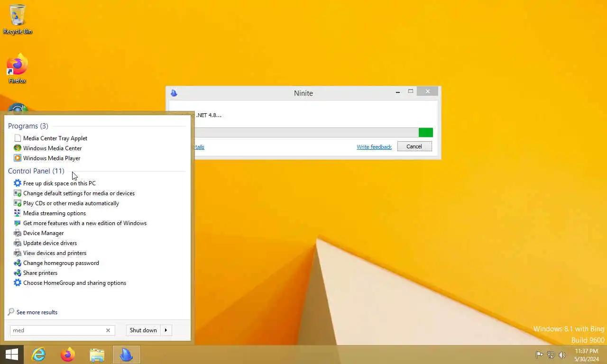Image resolution: width=607 pixels, height=364 pixels.
Task: Open Update device drivers
Action: pyautogui.click(x=50, y=243)
